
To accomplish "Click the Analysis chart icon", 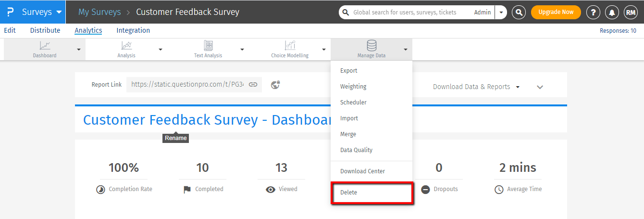I will pyautogui.click(x=126, y=46).
